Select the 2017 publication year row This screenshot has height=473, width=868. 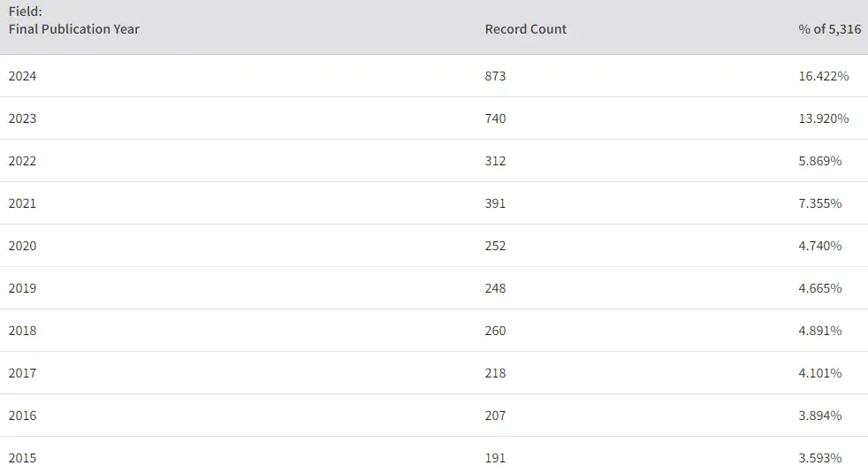[x=434, y=373]
